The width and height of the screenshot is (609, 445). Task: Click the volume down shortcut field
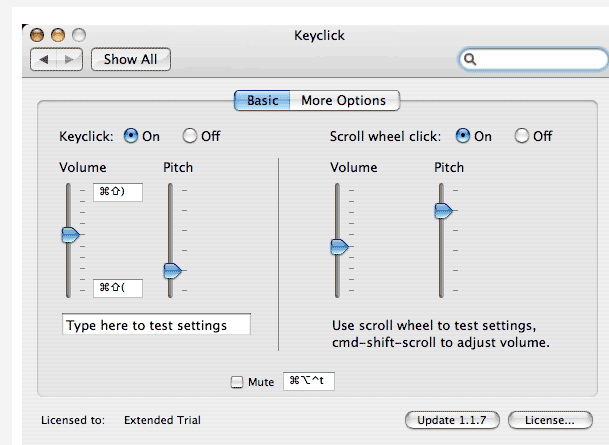click(x=117, y=288)
